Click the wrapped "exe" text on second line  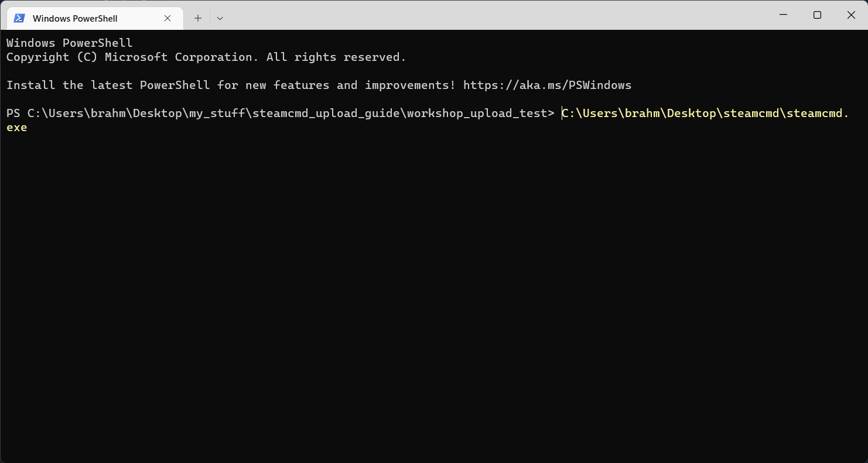click(16, 127)
